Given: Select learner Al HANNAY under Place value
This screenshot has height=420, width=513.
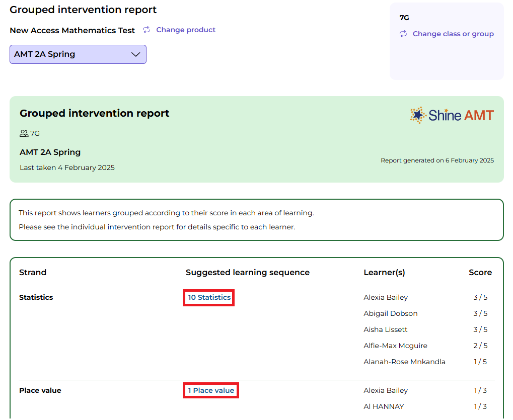Looking at the screenshot, I should (x=384, y=407).
